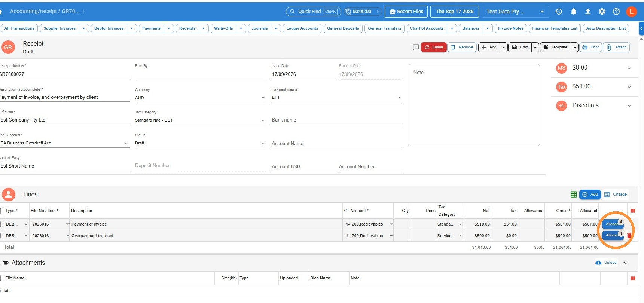Click the red columns icon in Lines header

[x=633, y=211]
